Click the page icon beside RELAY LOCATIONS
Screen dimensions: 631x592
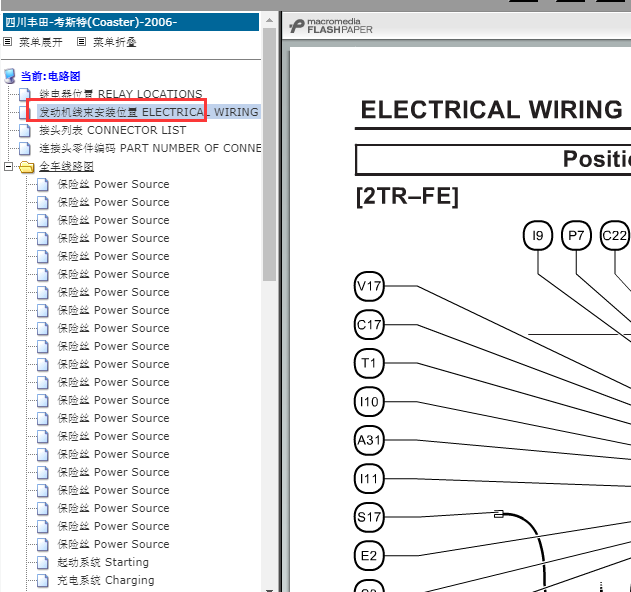click(x=25, y=94)
